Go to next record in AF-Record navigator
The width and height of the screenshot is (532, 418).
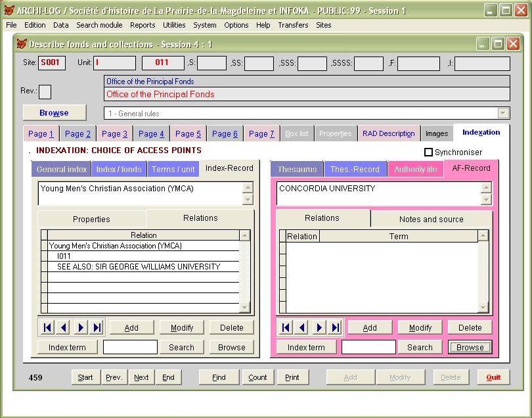tap(319, 327)
